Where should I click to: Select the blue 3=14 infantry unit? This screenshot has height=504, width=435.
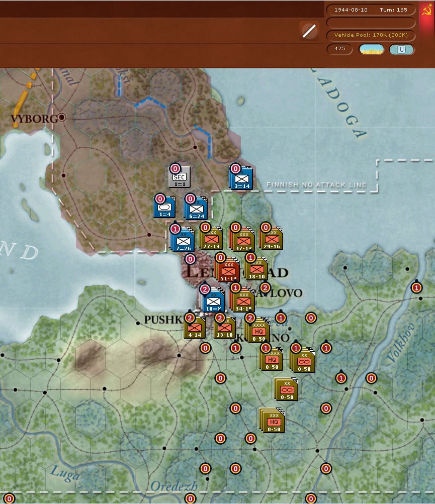(x=241, y=178)
